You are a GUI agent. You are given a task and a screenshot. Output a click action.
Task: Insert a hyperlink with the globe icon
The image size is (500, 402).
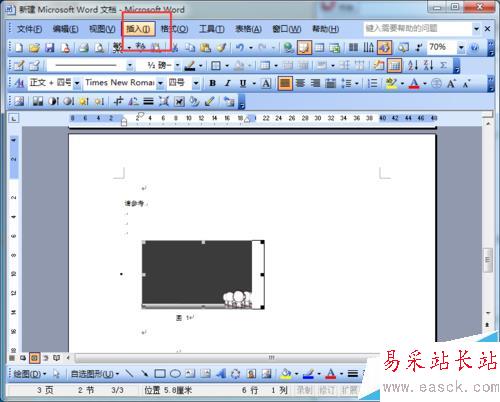tap(288, 48)
